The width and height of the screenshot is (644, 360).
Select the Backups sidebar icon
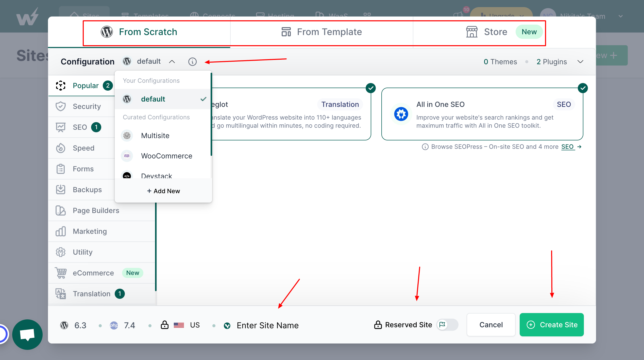(61, 189)
